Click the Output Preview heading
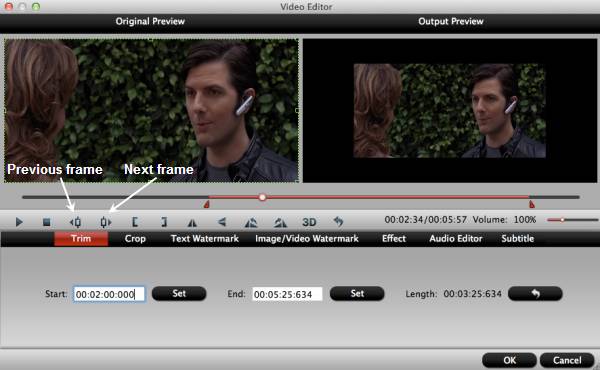 (451, 21)
